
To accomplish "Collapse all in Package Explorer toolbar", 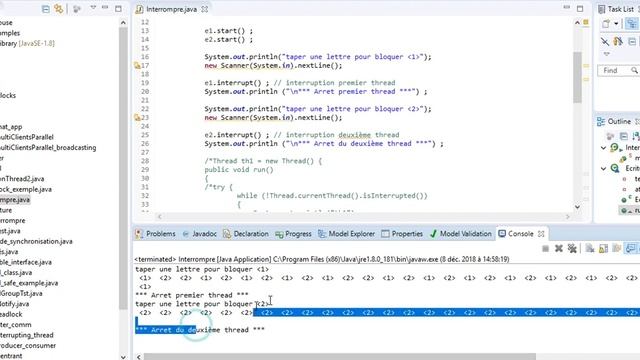I will (46, 9).
